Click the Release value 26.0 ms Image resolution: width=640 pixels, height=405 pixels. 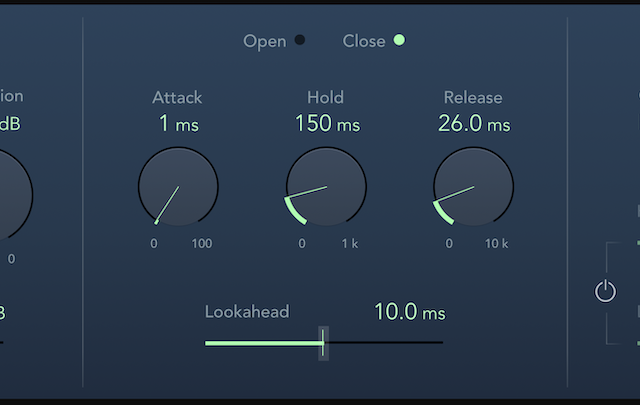pyautogui.click(x=474, y=123)
